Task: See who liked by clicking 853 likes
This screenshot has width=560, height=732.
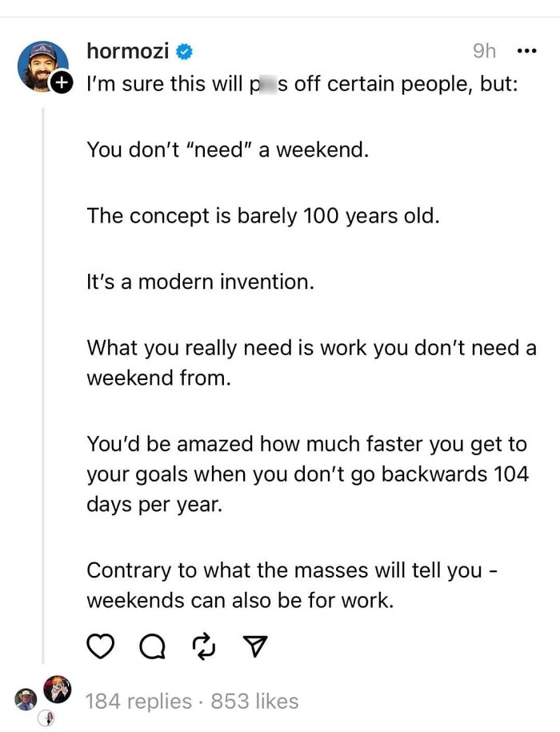Action: 258,701
